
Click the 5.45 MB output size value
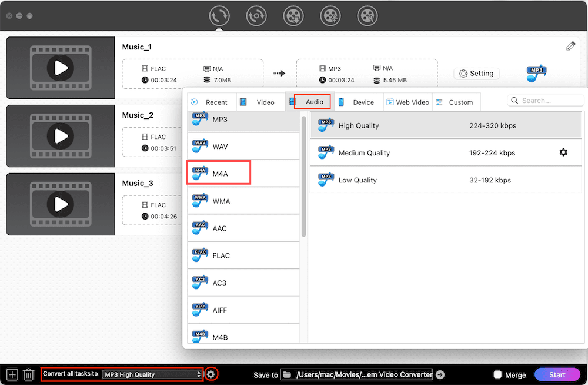[395, 80]
